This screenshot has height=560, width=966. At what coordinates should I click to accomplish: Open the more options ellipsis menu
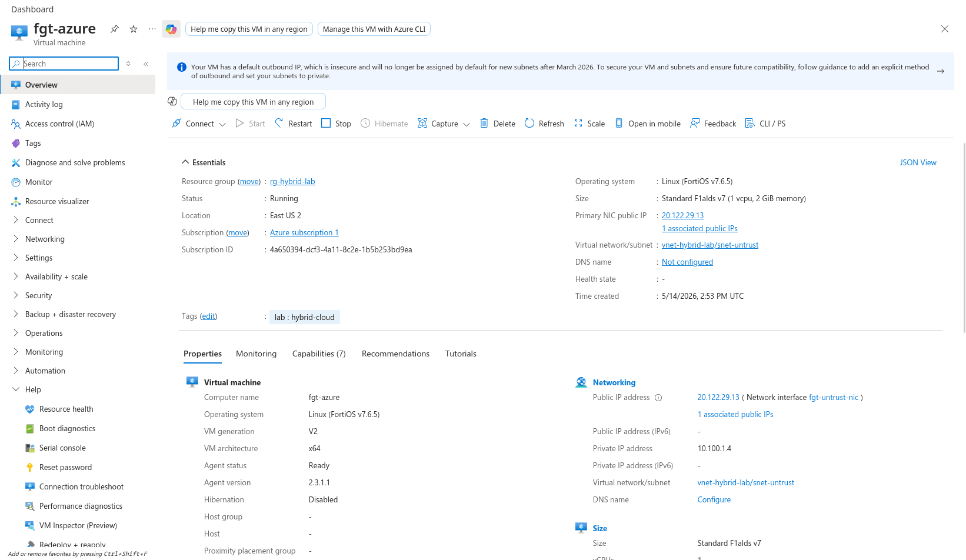click(152, 29)
